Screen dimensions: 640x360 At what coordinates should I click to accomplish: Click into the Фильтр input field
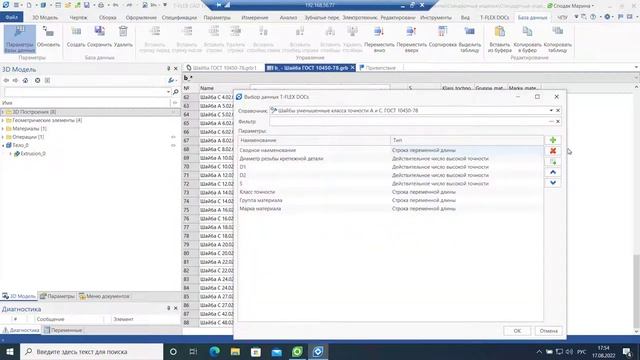pos(408,122)
